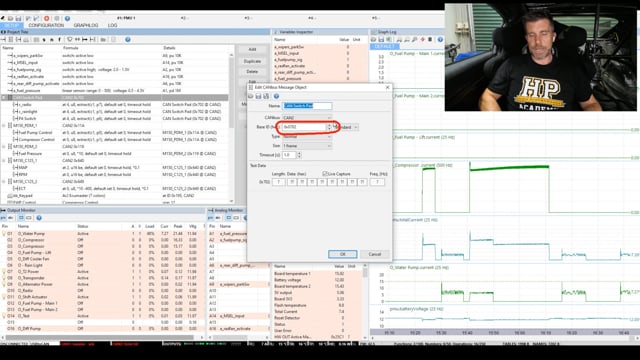Screen dimensions: 640x360
Task: Switch to the GRAPHLOG tab
Action: tap(86, 25)
